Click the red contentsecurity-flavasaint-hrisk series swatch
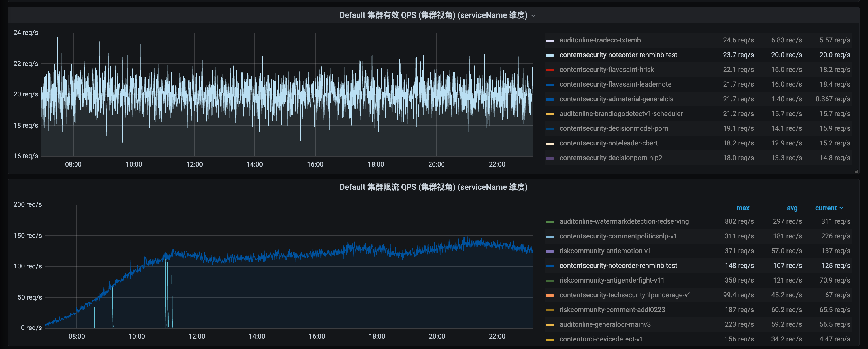Image resolution: width=868 pixels, height=349 pixels. [x=550, y=70]
